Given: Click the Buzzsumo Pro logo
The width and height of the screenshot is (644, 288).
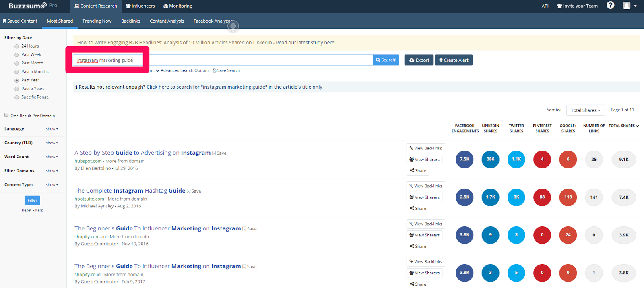Looking at the screenshot, I should click(33, 6).
